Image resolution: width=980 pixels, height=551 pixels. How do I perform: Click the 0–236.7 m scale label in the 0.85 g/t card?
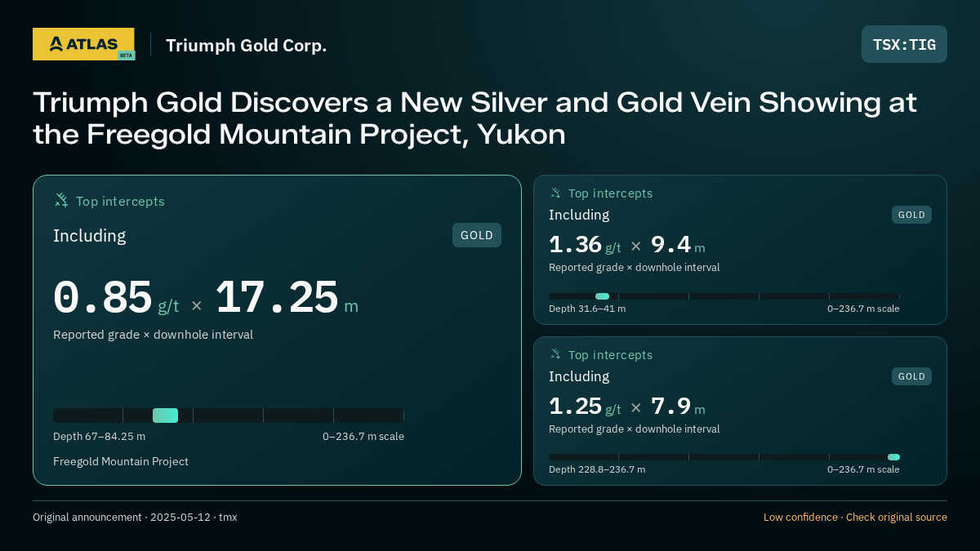363,437
